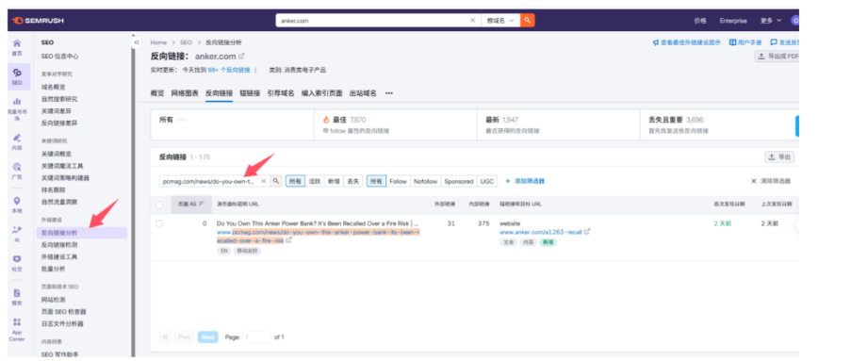
Task: Switch to the 网络图表 tab
Action: pyautogui.click(x=185, y=93)
